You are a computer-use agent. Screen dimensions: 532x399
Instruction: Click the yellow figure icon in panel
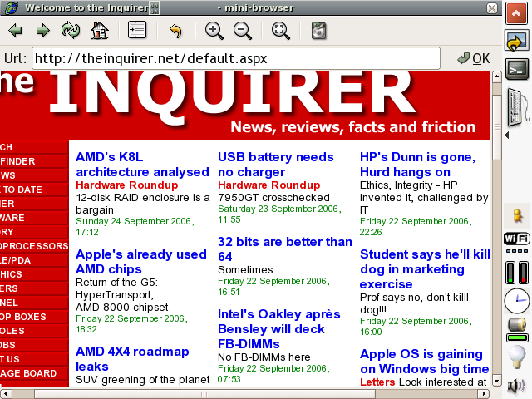tap(517, 216)
